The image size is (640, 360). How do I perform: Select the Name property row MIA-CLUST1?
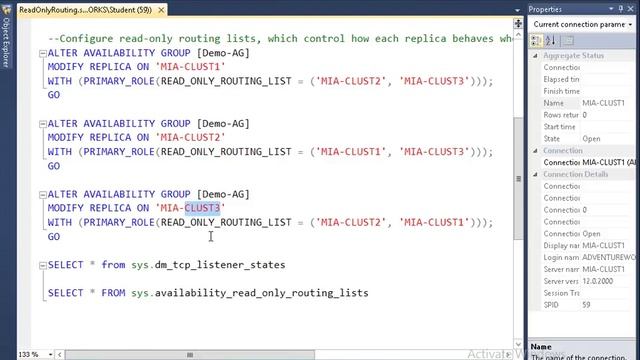tap(587, 103)
